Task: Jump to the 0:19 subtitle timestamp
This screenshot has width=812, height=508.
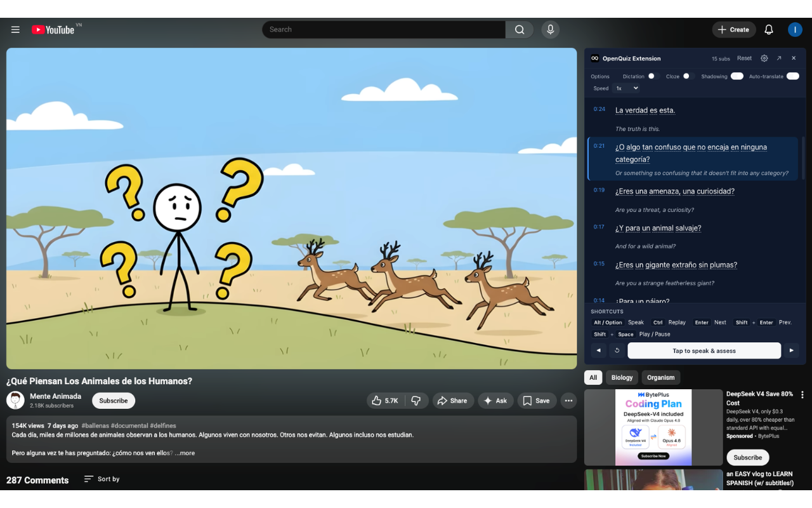Action: (x=599, y=190)
